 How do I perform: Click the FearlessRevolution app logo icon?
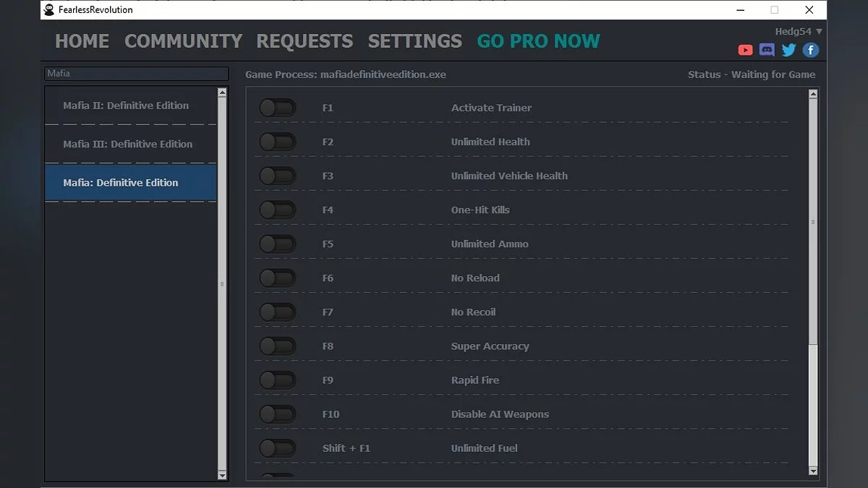(49, 10)
